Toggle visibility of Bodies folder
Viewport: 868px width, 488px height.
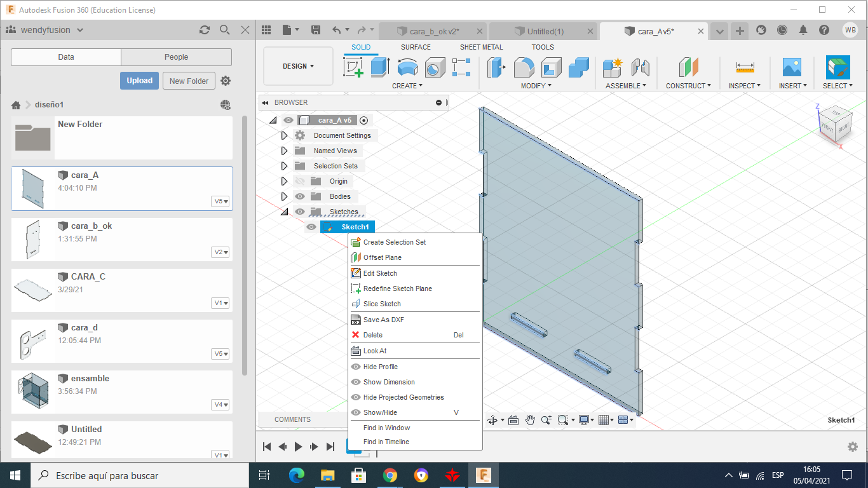point(300,196)
